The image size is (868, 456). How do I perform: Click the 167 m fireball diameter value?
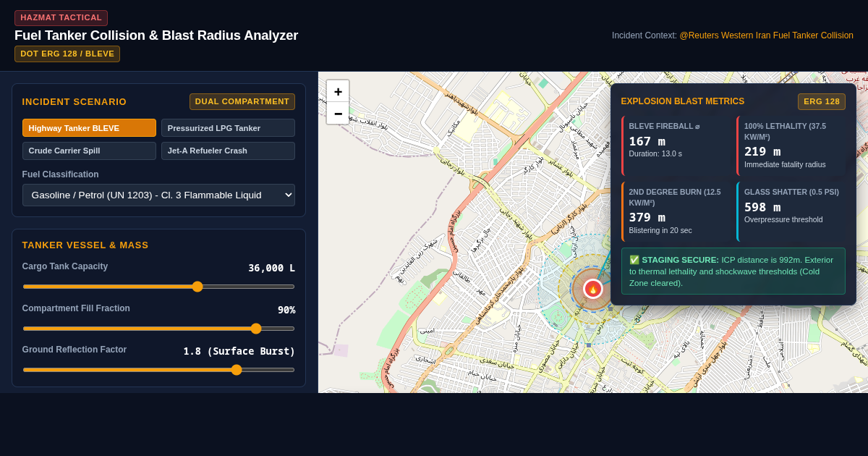click(647, 141)
